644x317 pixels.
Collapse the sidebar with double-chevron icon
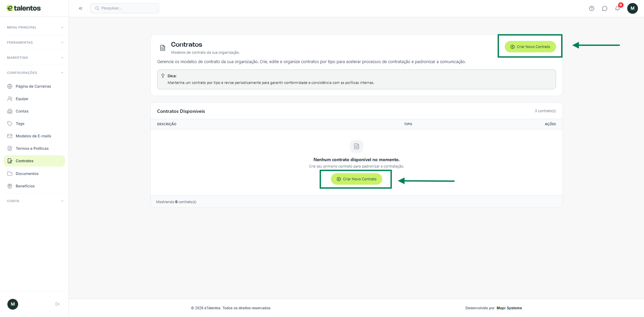(x=81, y=8)
